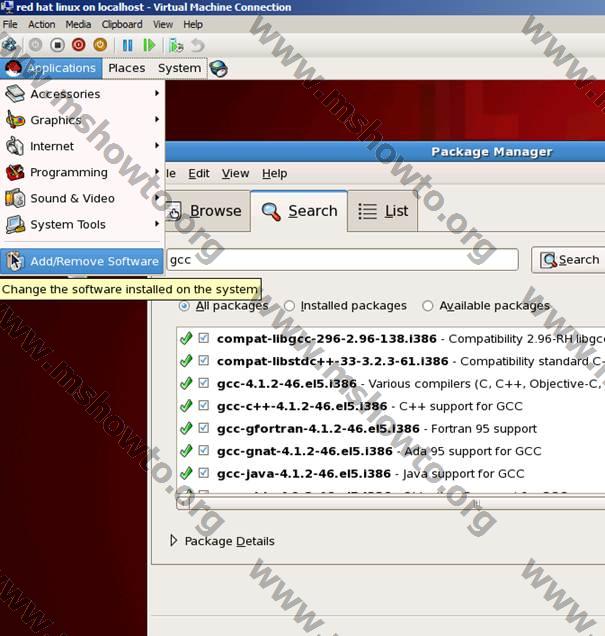The height and width of the screenshot is (636, 605).
Task: Open the VM window Action menu
Action: 41,24
